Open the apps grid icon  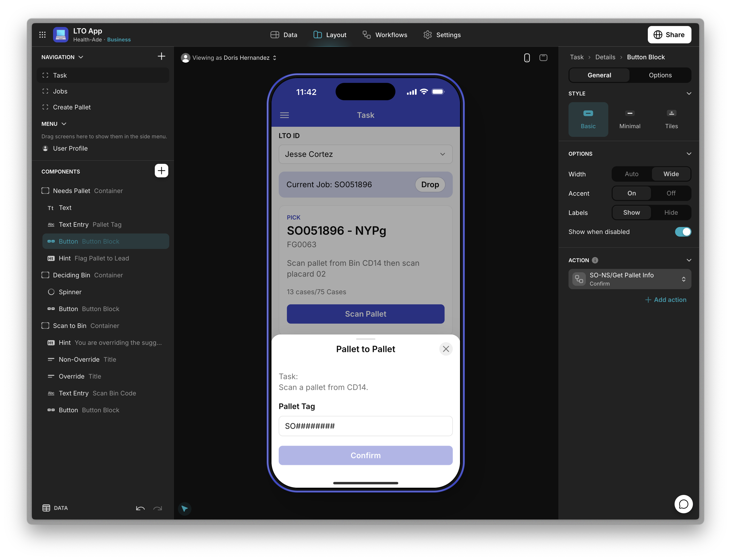(42, 35)
